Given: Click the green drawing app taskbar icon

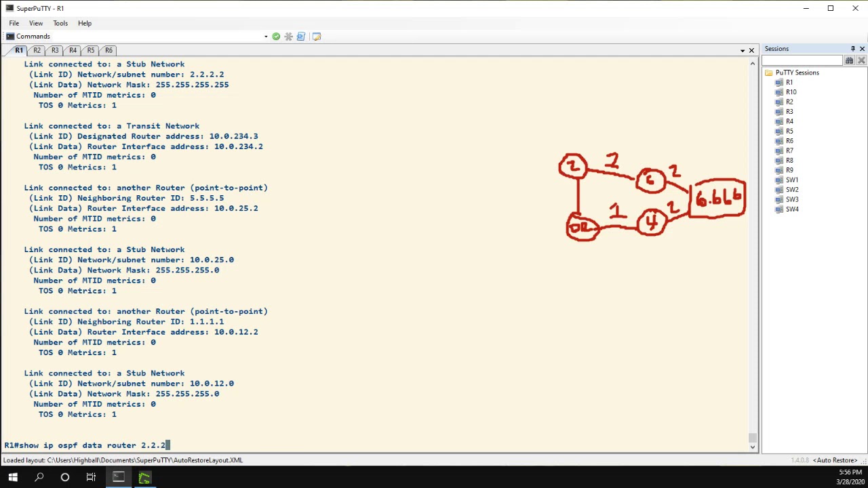Looking at the screenshot, I should pyautogui.click(x=144, y=478).
